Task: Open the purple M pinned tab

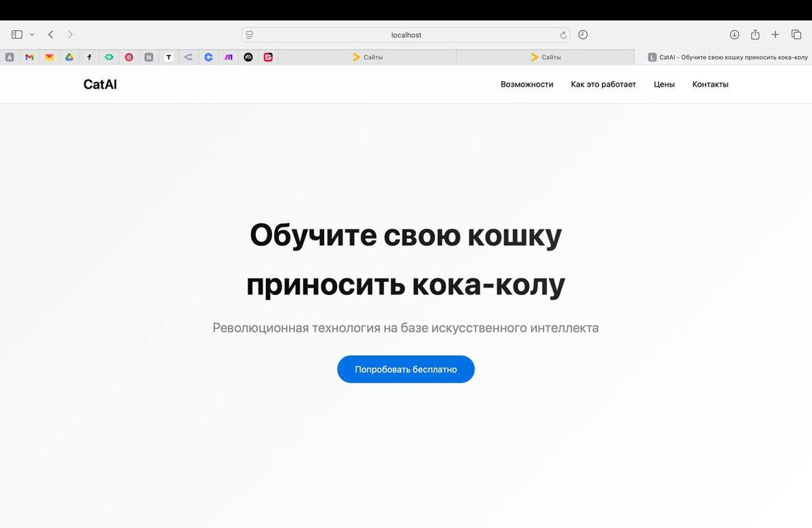Action: [x=229, y=58]
